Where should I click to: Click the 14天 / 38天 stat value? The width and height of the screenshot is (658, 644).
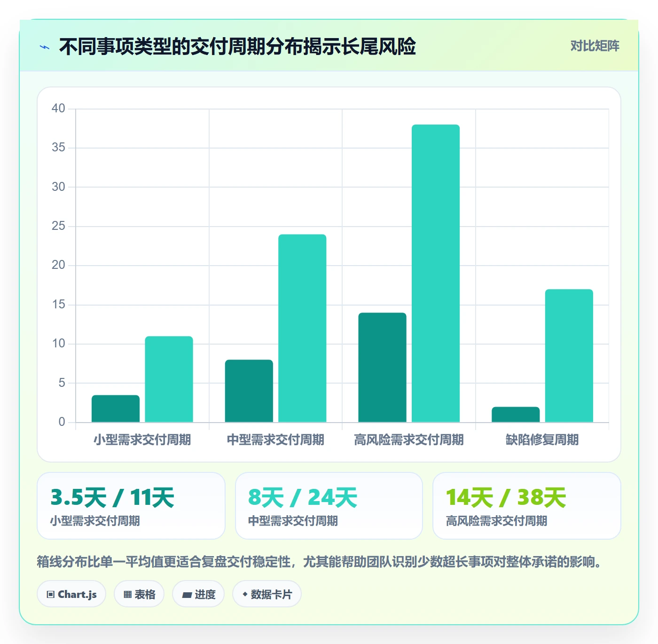click(x=506, y=497)
